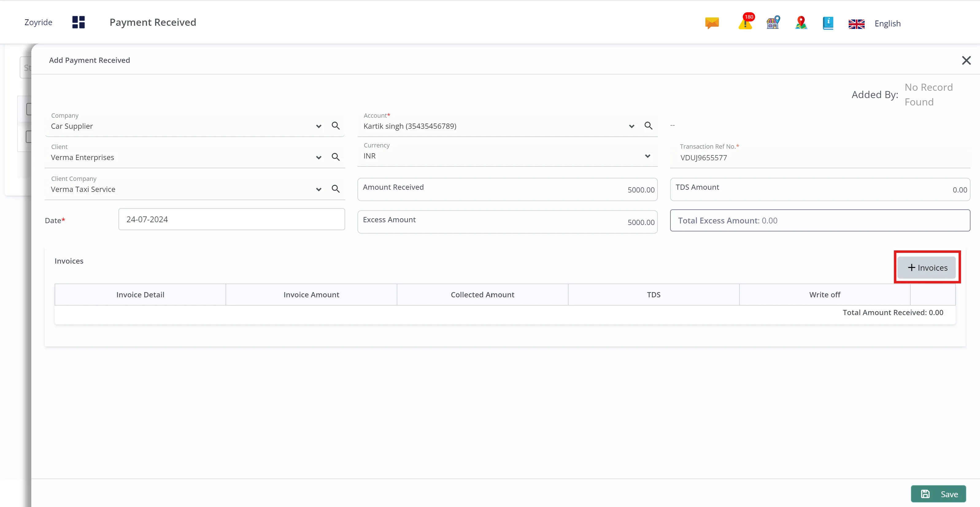Click the Total Amount Received text

tap(893, 312)
